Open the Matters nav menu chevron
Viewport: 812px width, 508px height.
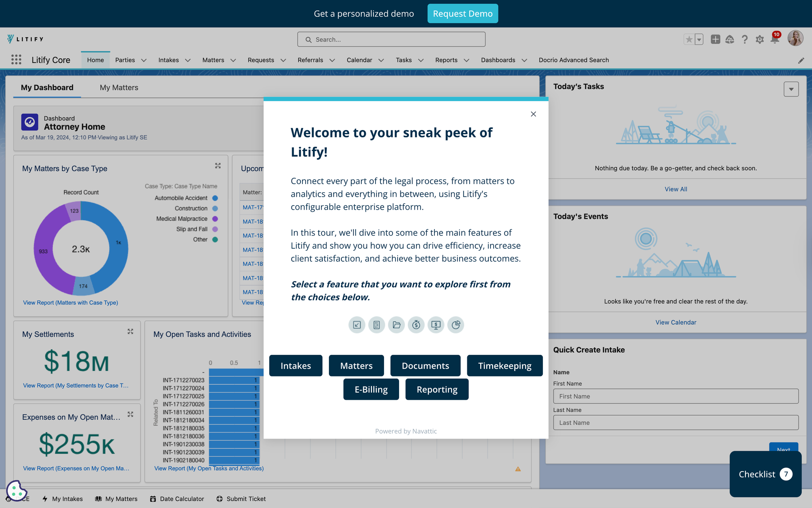click(x=233, y=60)
